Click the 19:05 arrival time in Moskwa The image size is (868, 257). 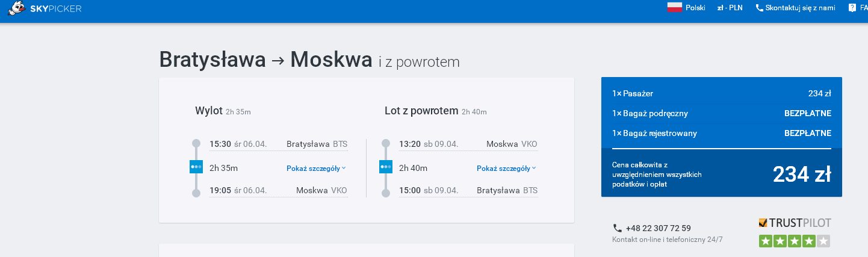[220, 191]
